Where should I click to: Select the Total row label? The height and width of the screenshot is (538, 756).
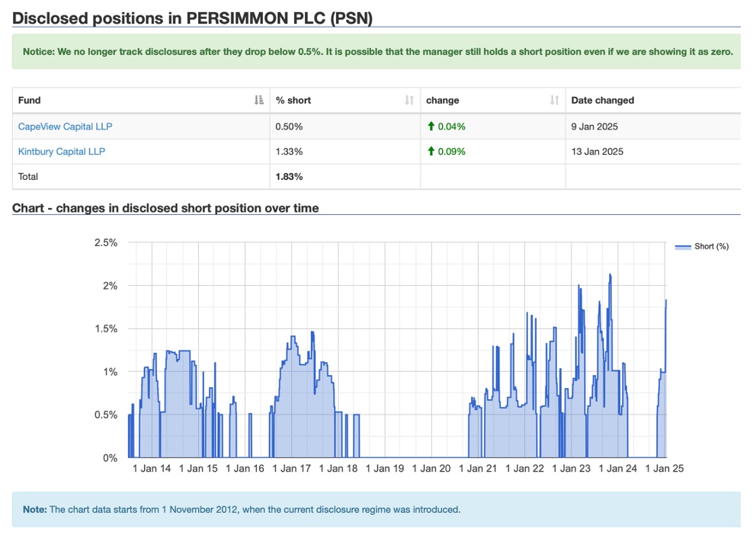pyautogui.click(x=28, y=177)
